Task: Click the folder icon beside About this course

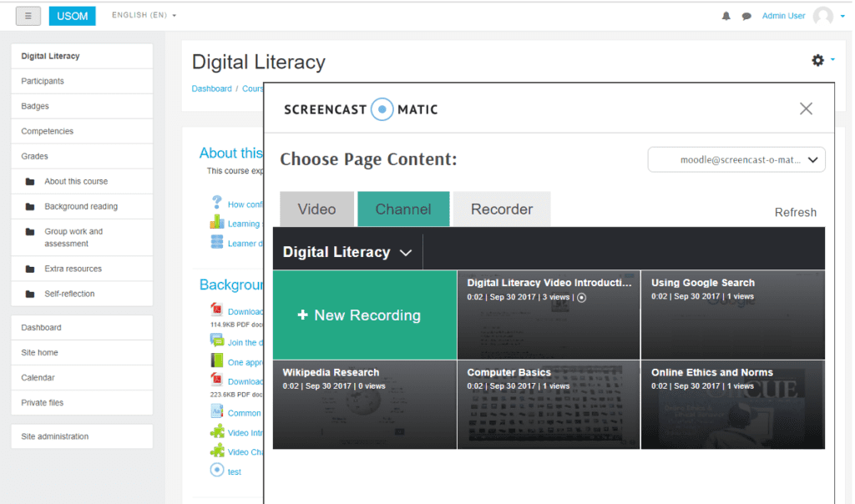Action: point(30,181)
